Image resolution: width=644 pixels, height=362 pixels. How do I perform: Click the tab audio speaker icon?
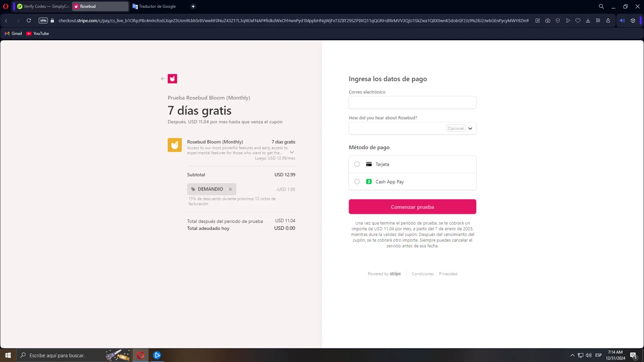coord(622,21)
